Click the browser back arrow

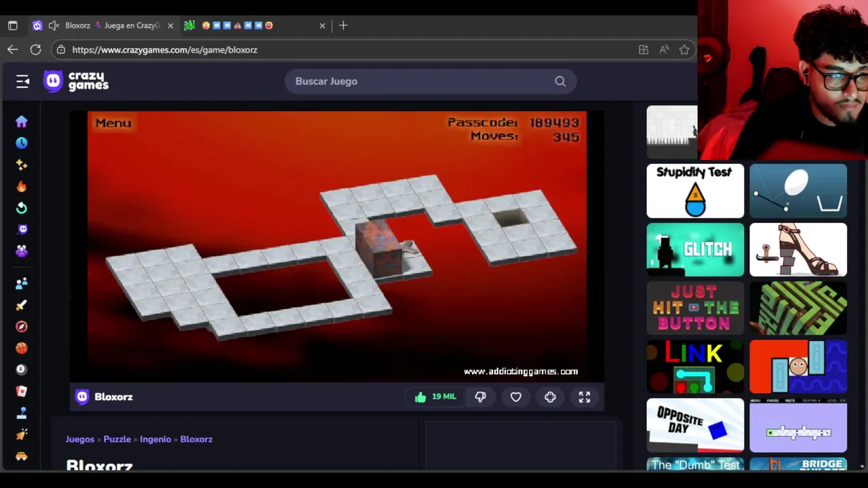[x=12, y=49]
